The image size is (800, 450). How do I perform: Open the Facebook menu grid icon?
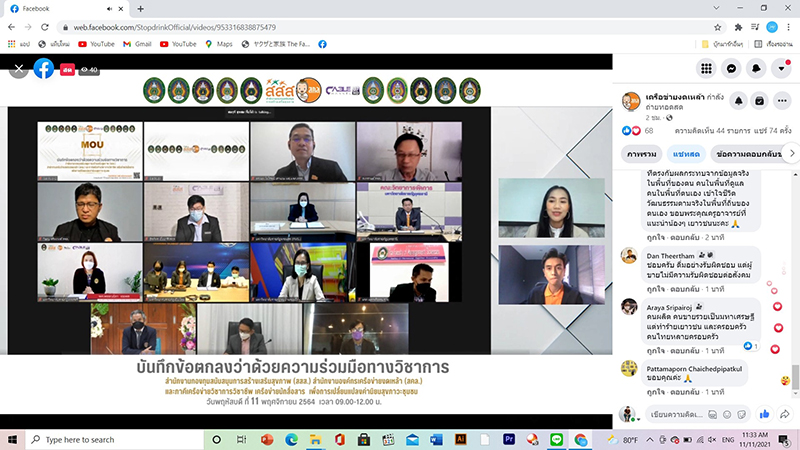(x=706, y=68)
